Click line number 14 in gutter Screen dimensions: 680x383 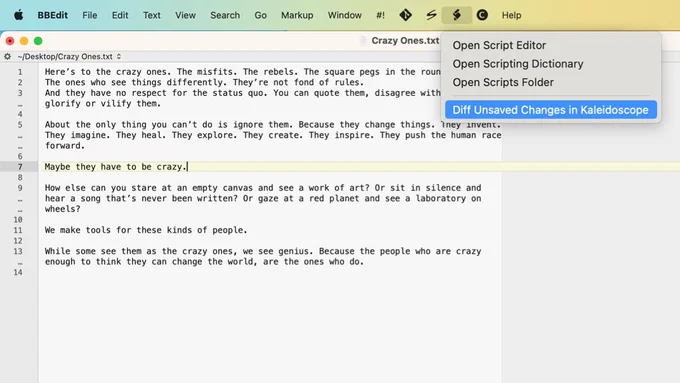[x=18, y=273]
